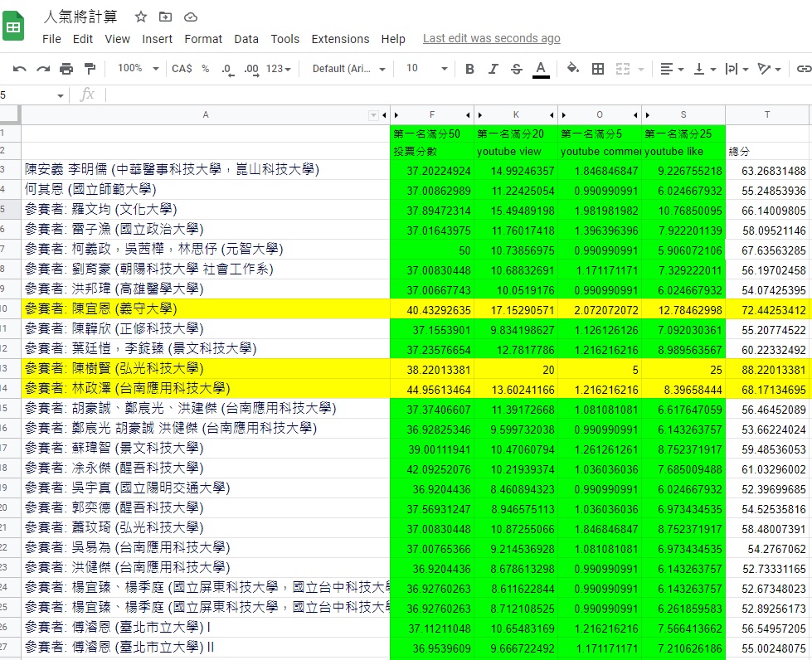Open column A filter dropdown

[x=373, y=115]
